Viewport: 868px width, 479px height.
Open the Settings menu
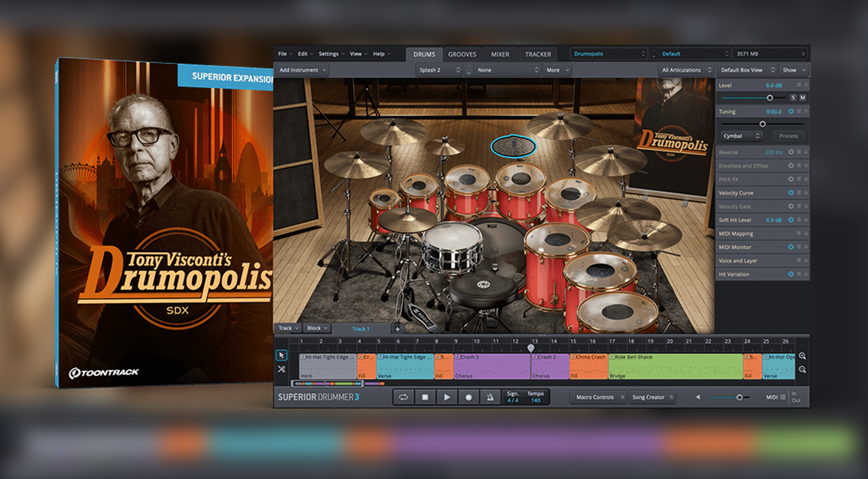[331, 54]
